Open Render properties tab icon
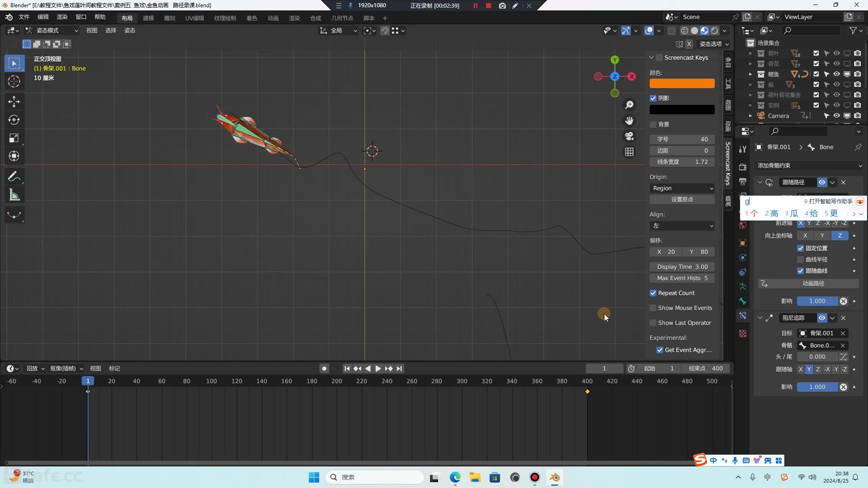 click(x=743, y=167)
